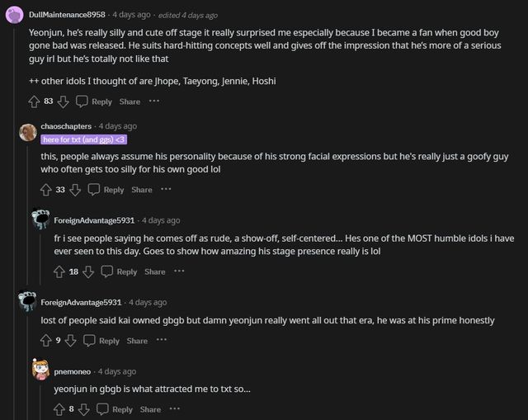Downvote the comment with 18 points

(87, 271)
